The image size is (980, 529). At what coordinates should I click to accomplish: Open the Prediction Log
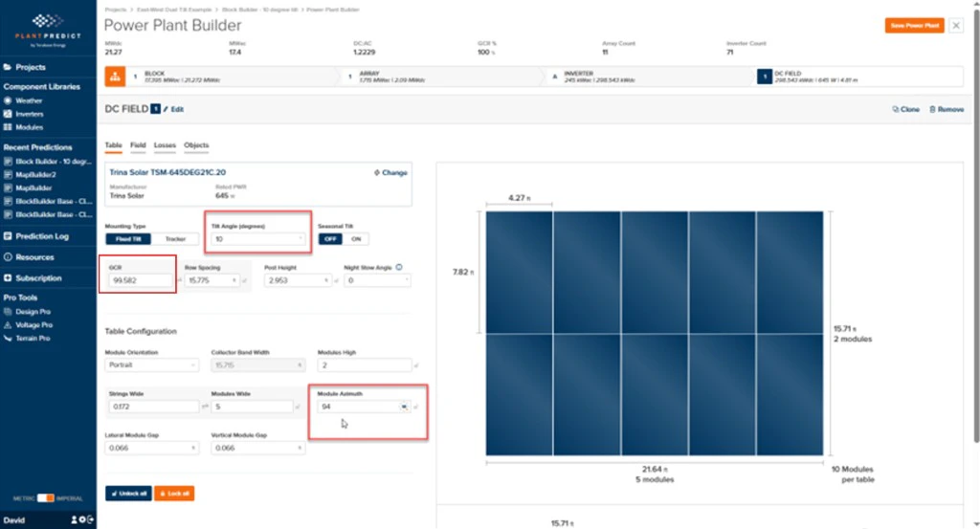[x=36, y=236]
